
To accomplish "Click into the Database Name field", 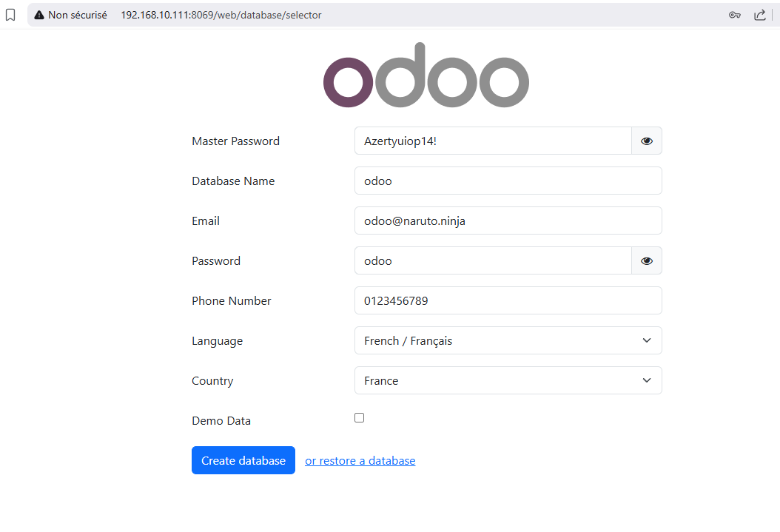I will tap(508, 181).
